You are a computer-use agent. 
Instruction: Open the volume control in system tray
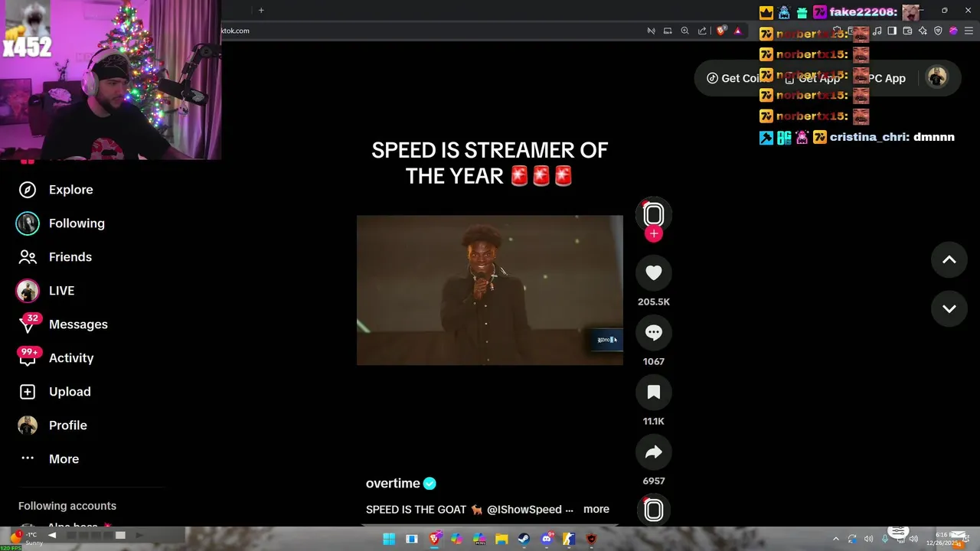[913, 539]
